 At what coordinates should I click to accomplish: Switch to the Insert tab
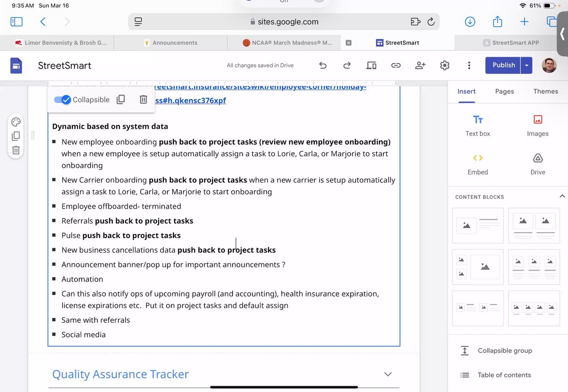466,91
